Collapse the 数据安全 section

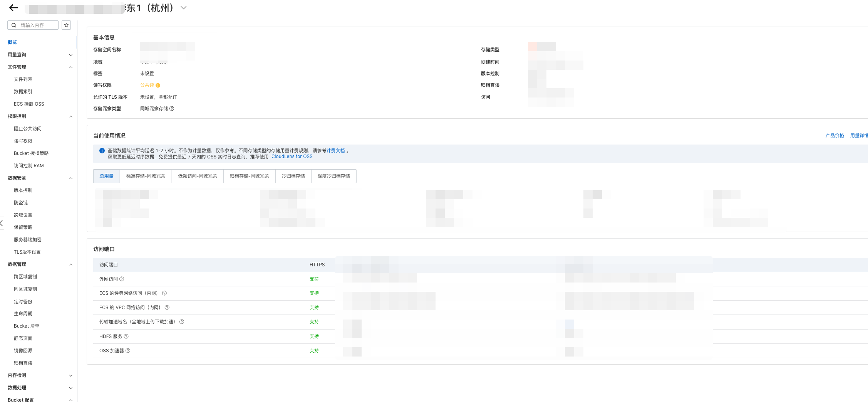point(71,178)
